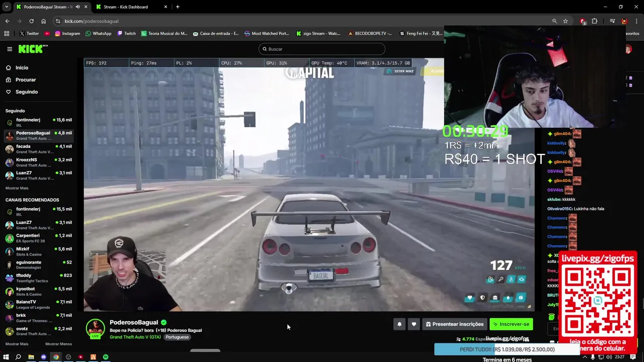Click the taskbar clock showing 23:27
644x362 pixels.
pos(619,357)
